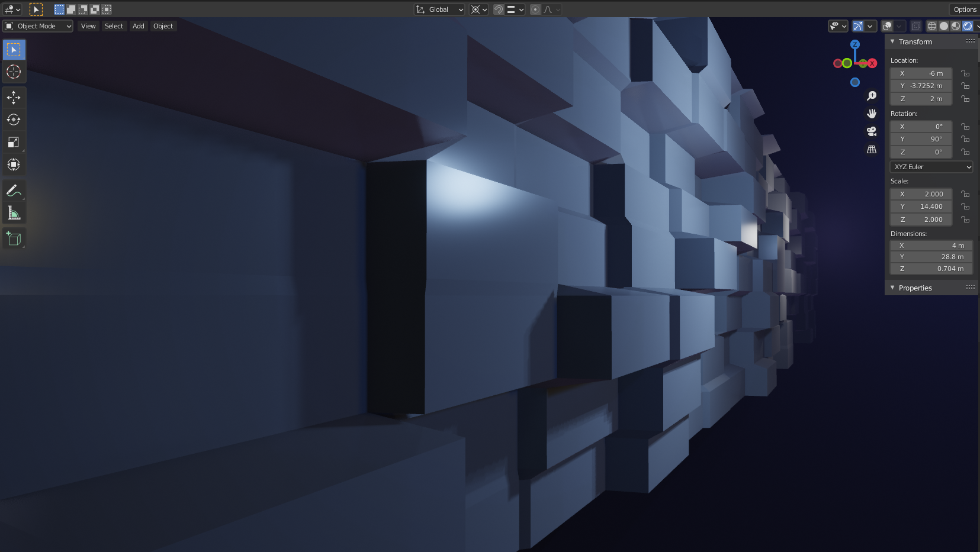Open the pivot point dropdown
The height and width of the screenshot is (552, 980).
coord(478,9)
